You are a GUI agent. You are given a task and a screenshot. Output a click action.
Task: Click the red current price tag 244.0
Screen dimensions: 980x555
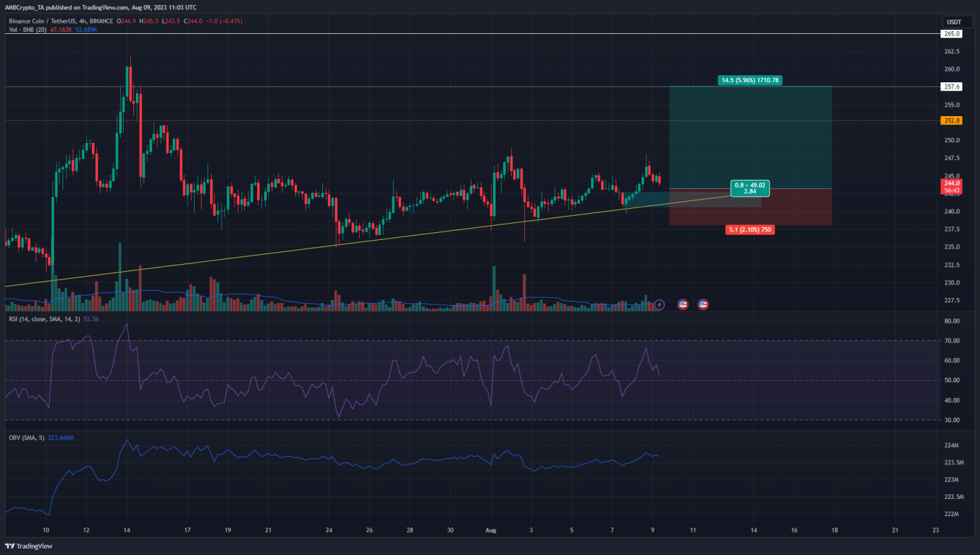coord(951,186)
